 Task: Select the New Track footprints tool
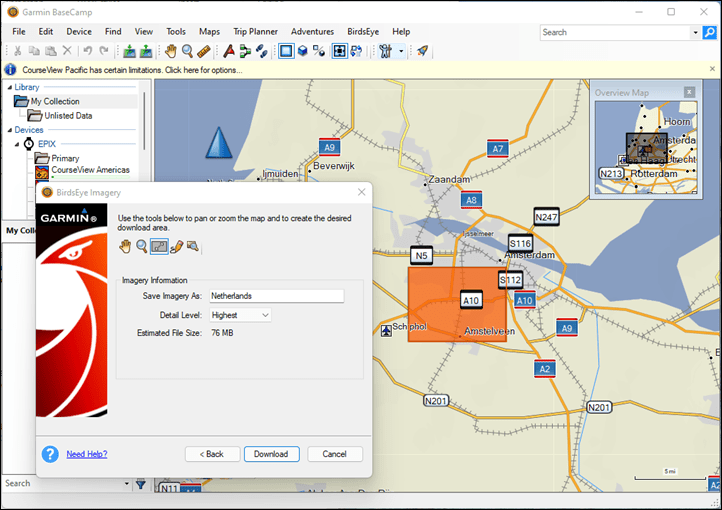262,51
